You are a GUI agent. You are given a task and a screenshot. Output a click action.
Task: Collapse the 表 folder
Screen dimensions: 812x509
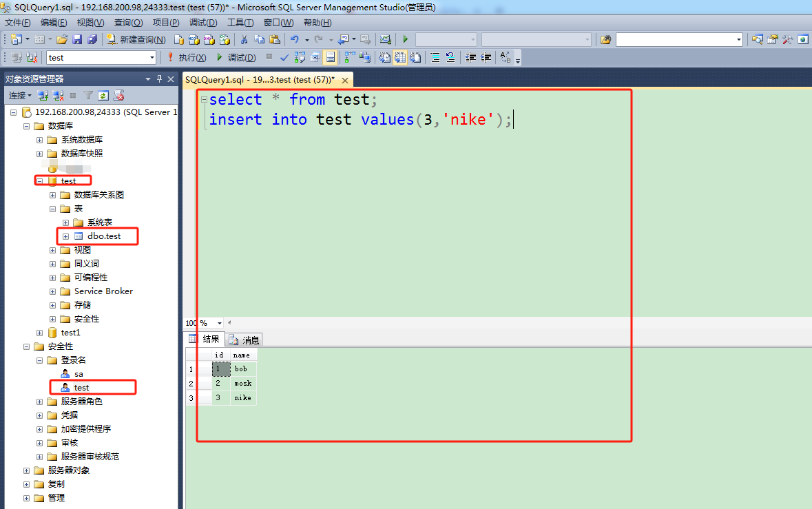pos(53,209)
